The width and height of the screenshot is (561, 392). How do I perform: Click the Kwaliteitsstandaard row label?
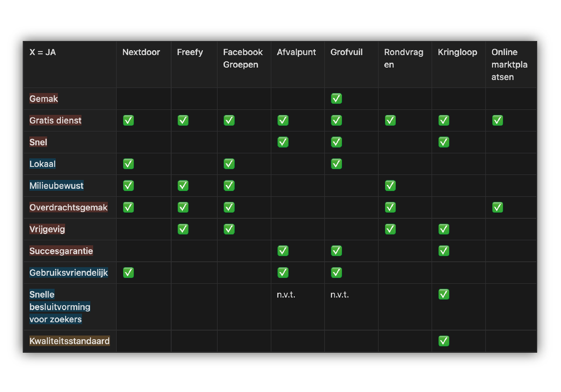pos(70,341)
